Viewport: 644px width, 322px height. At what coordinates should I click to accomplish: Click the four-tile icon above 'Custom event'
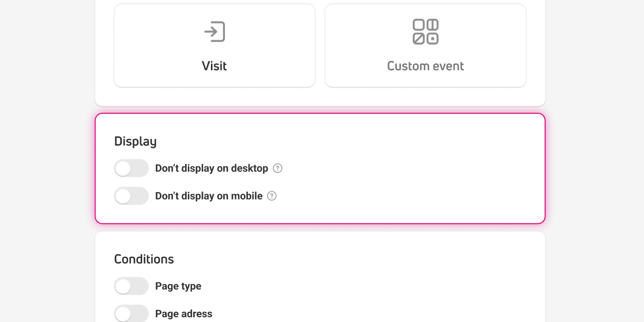pyautogui.click(x=425, y=32)
